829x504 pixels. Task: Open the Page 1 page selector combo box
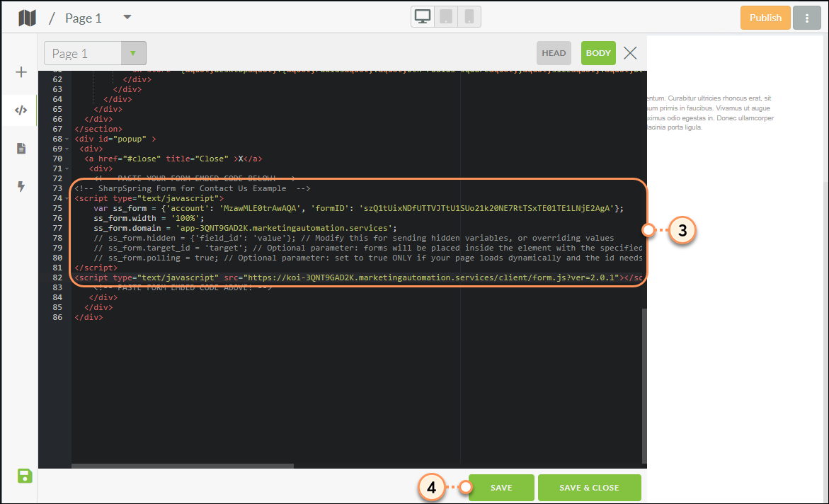coord(95,53)
